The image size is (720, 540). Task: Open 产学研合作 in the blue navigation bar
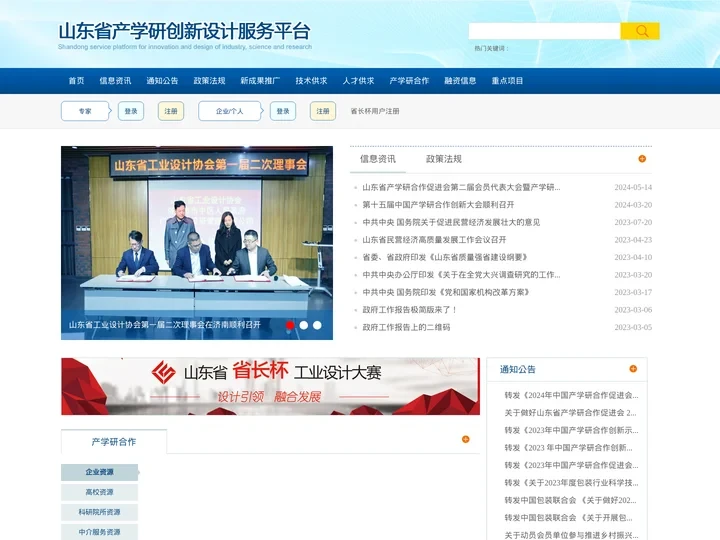(409, 81)
